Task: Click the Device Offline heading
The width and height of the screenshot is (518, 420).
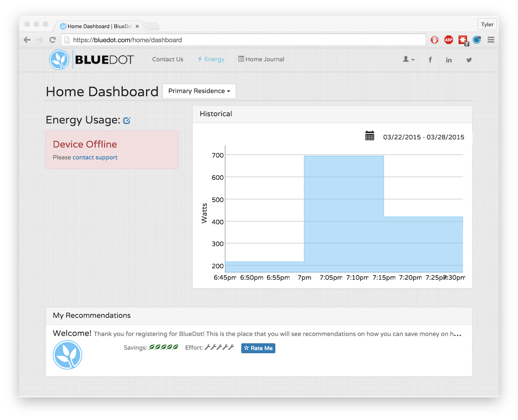Action: [85, 144]
